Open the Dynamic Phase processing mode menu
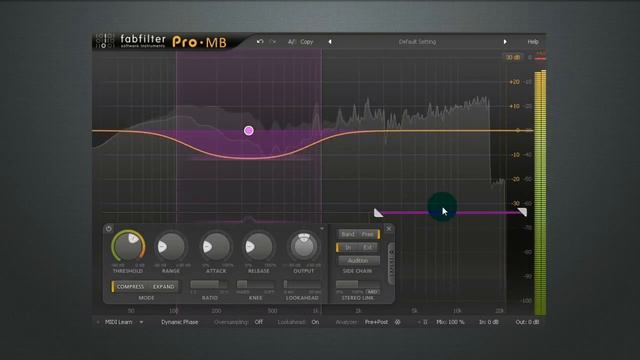Screen dimensions: 640x360 [x=180, y=322]
